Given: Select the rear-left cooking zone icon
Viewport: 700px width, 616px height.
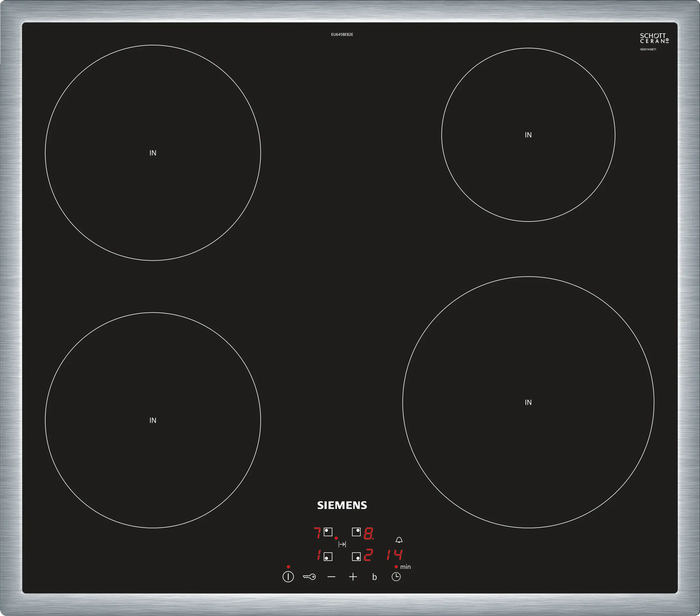Looking at the screenshot, I should pos(328,532).
